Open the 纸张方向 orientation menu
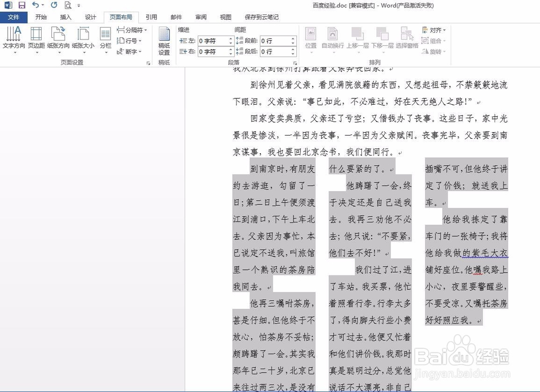The height and width of the screenshot is (392, 540). coord(58,39)
